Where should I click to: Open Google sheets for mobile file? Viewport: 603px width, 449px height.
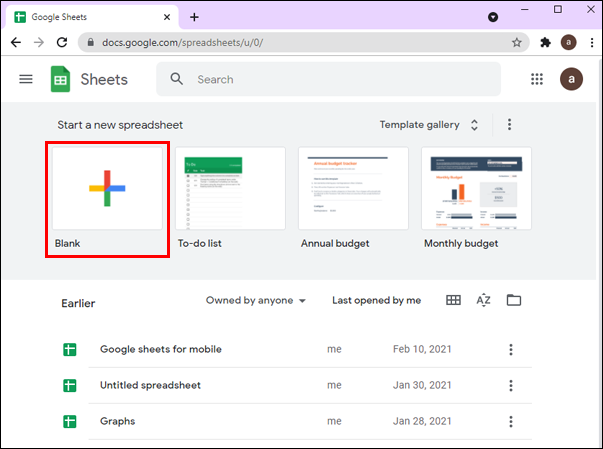pos(160,349)
